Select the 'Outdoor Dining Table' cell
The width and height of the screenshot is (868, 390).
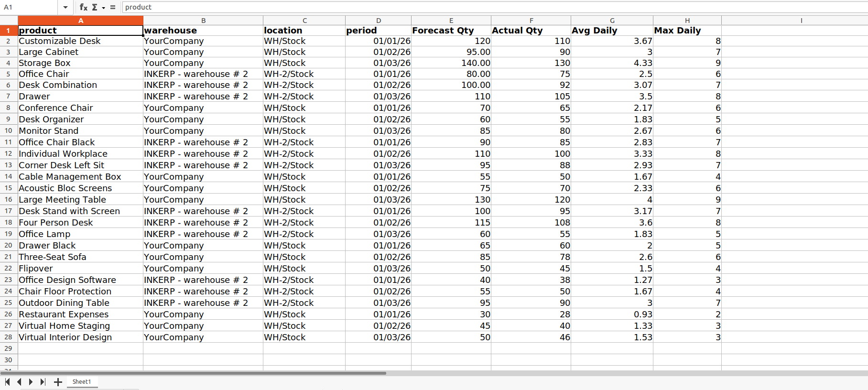(81, 303)
